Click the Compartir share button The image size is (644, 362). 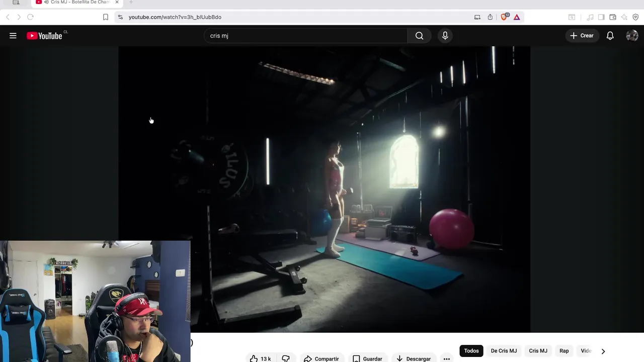click(322, 358)
